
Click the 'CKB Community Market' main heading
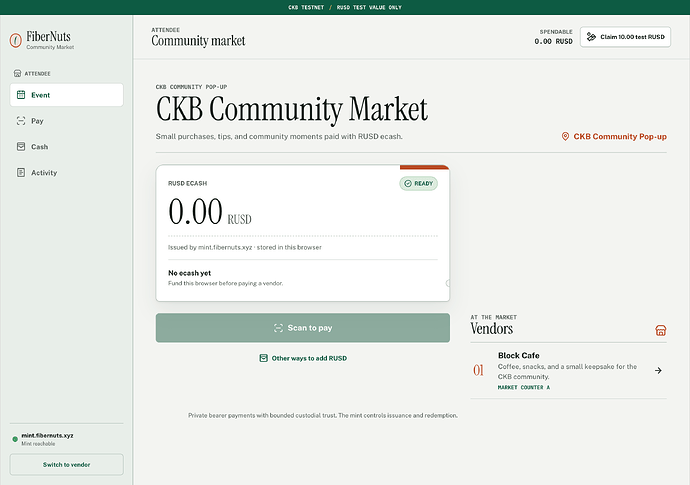(x=292, y=109)
